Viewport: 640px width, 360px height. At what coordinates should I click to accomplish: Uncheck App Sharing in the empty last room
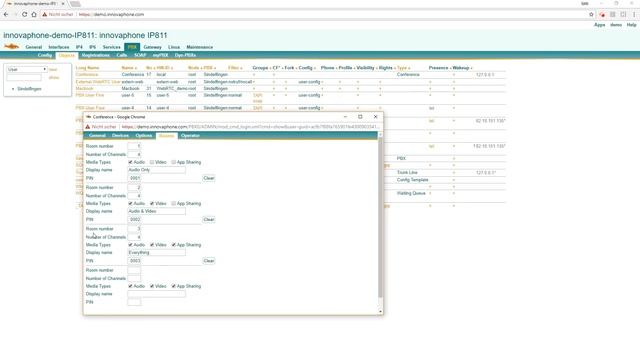pos(173,286)
